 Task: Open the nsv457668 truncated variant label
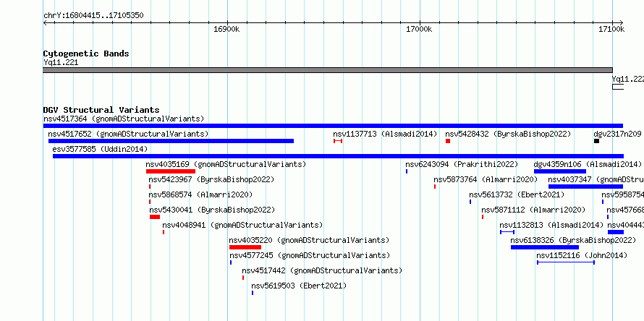pos(625,210)
